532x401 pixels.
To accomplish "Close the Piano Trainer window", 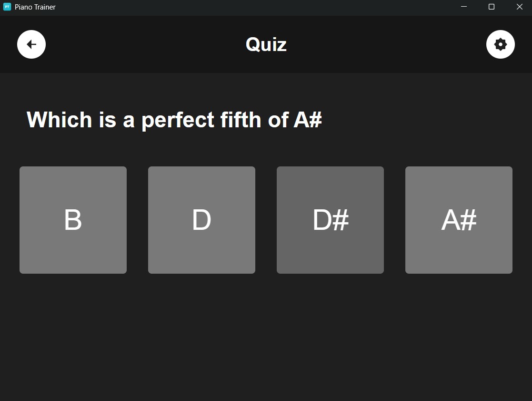I will [519, 7].
